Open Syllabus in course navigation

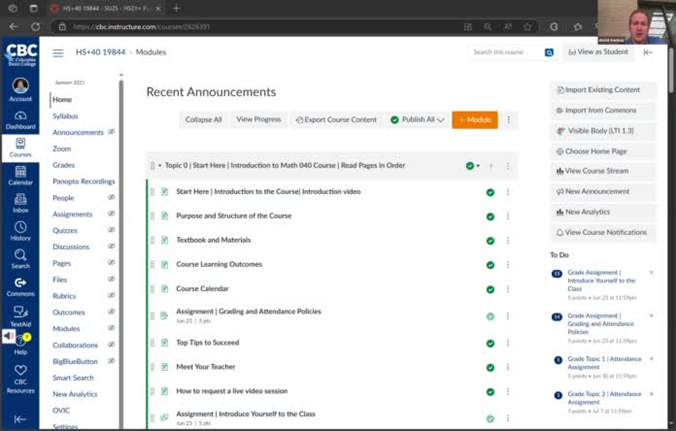point(65,116)
